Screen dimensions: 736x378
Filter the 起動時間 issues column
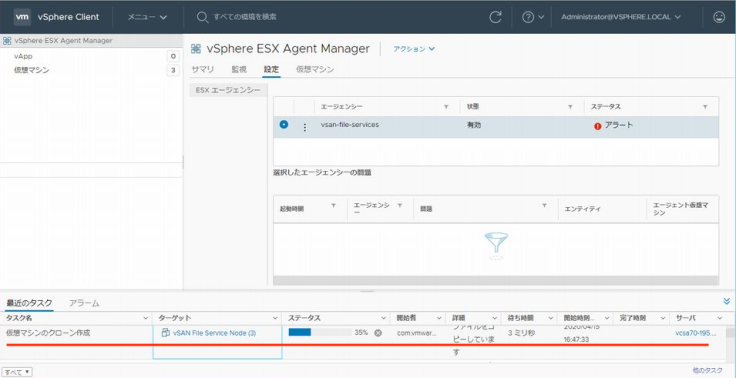point(333,206)
